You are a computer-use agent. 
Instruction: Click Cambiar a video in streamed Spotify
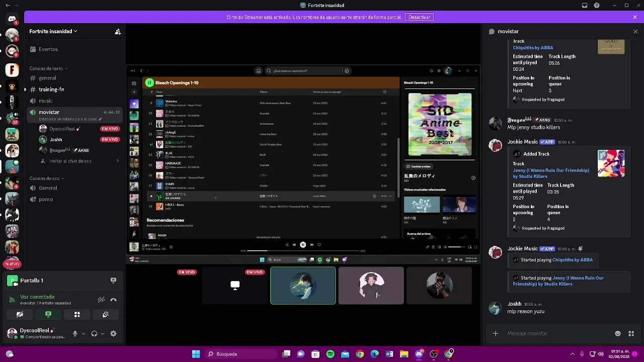pyautogui.click(x=419, y=166)
